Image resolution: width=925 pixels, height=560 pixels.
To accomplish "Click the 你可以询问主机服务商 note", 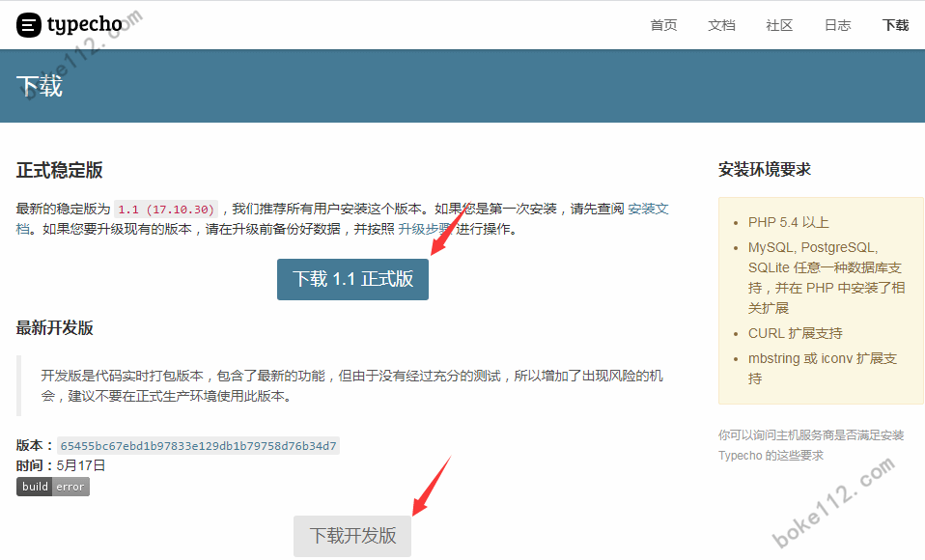I will [810, 445].
